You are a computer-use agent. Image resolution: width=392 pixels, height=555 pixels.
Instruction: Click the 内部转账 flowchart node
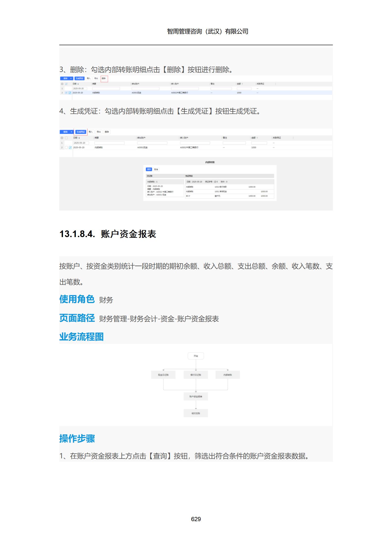[228, 375]
